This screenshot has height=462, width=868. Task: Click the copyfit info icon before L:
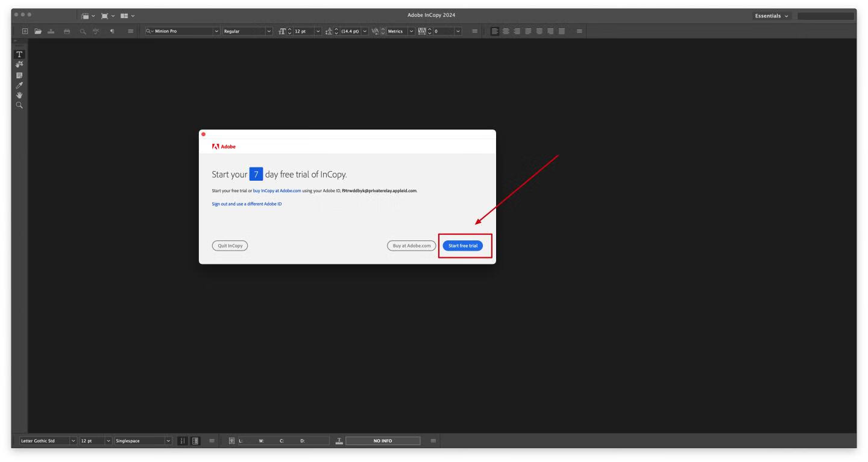click(231, 441)
